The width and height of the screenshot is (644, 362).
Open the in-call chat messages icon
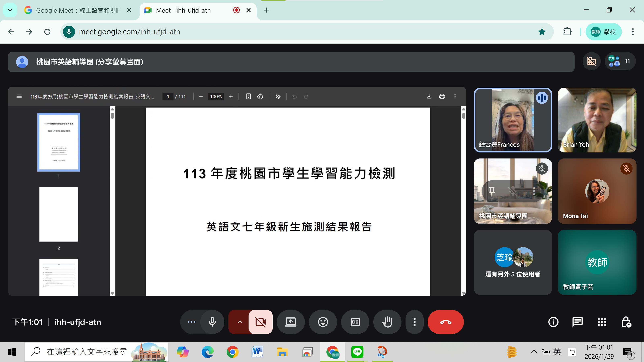(577, 322)
